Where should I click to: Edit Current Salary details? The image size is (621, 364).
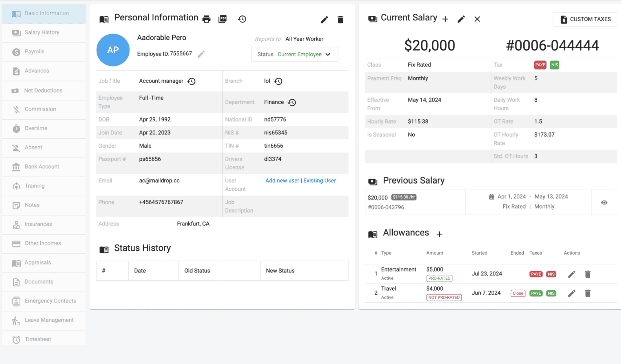click(x=461, y=19)
